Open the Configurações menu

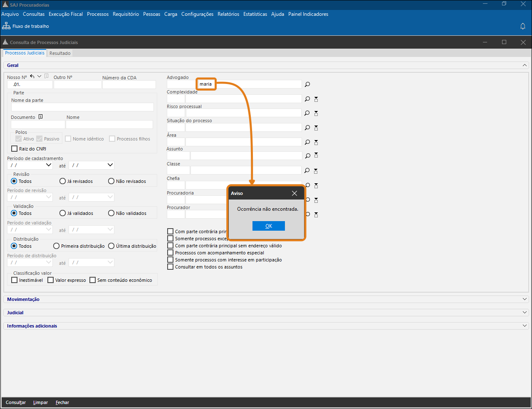[x=197, y=14]
